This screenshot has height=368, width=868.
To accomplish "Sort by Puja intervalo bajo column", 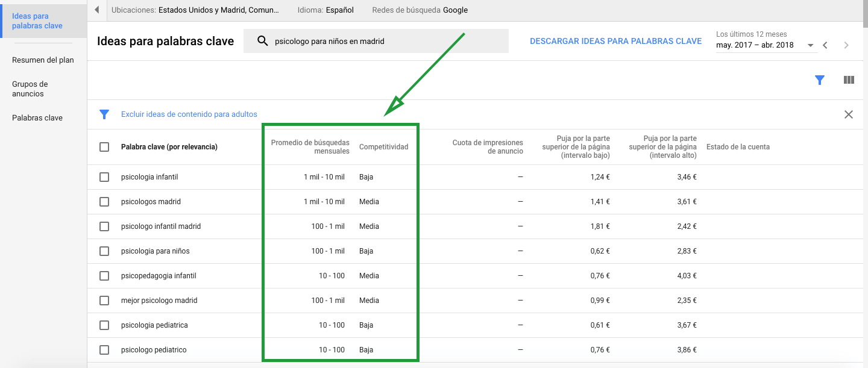I will point(576,147).
